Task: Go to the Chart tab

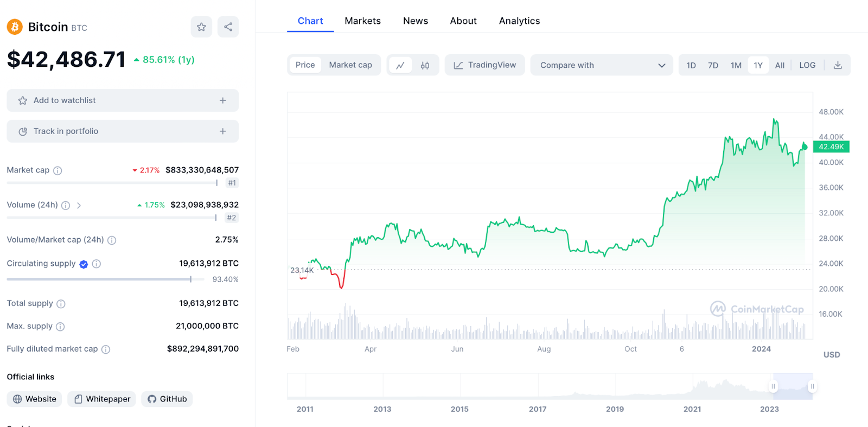Action: pyautogui.click(x=310, y=21)
